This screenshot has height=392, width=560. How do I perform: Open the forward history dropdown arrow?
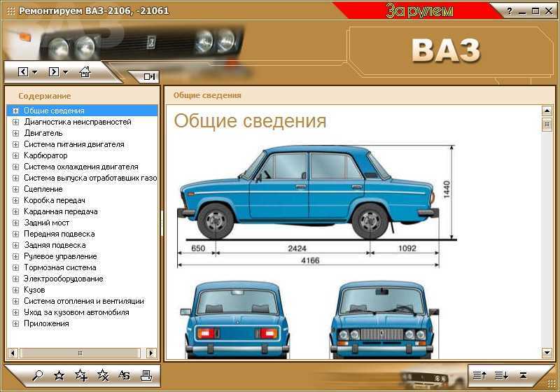[65, 73]
